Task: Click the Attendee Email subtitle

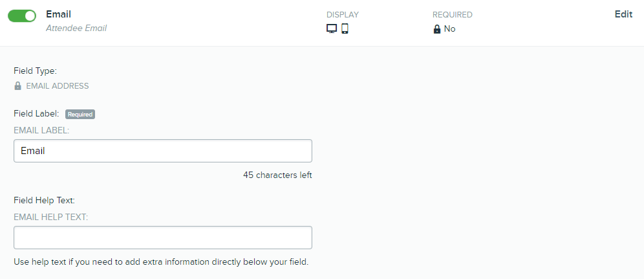Action: pyautogui.click(x=76, y=28)
